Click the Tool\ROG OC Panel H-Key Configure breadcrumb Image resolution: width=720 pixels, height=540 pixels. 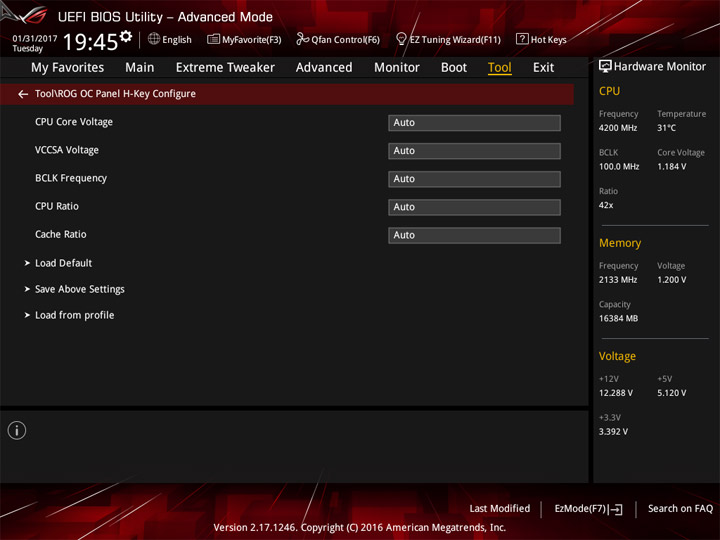[115, 94]
